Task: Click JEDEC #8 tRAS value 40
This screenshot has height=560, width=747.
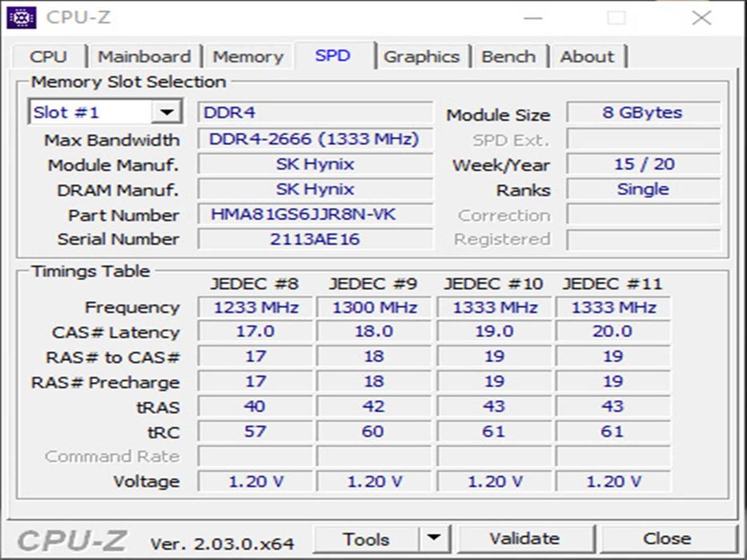Action: coord(255,406)
